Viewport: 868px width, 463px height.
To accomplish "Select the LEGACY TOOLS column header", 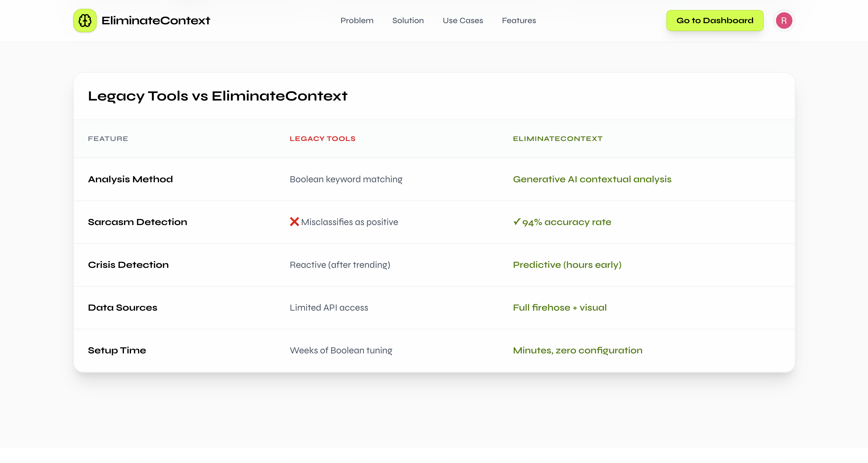I will [322, 139].
